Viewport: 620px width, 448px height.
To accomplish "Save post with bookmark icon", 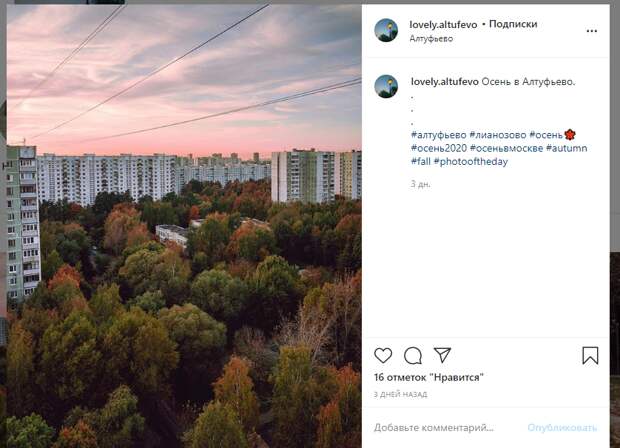I will click(x=590, y=355).
